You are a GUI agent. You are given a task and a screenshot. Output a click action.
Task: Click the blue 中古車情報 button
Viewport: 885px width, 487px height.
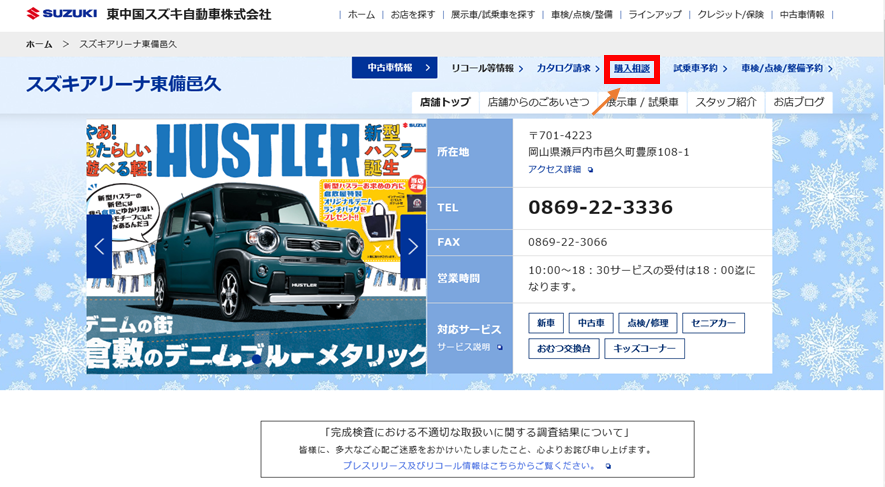(395, 68)
